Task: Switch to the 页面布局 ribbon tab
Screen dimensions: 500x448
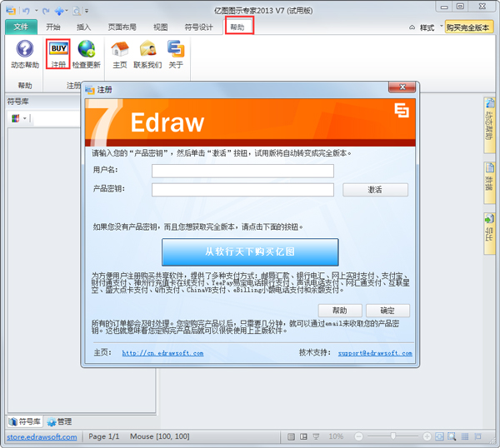Action: tap(122, 27)
